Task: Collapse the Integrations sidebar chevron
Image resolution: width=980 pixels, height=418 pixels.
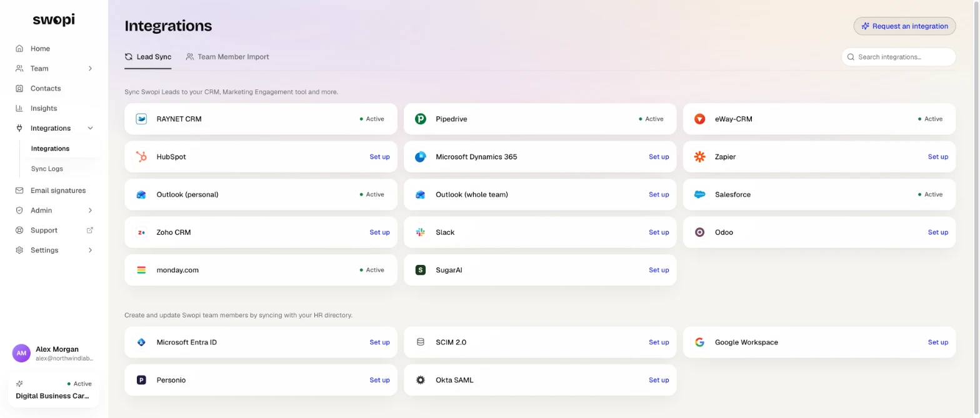Action: point(90,128)
